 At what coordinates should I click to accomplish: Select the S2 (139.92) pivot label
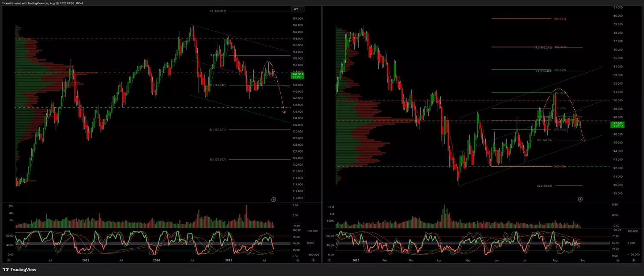coord(544,186)
